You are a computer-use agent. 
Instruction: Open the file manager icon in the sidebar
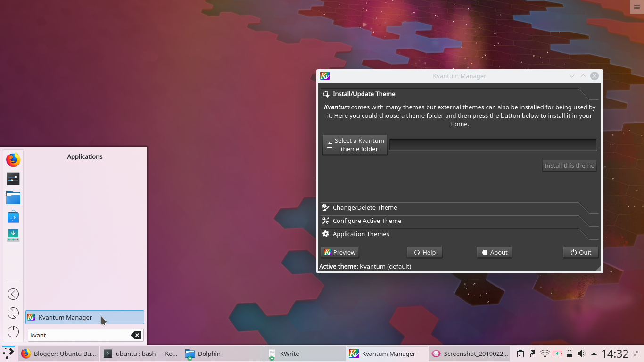(x=13, y=197)
